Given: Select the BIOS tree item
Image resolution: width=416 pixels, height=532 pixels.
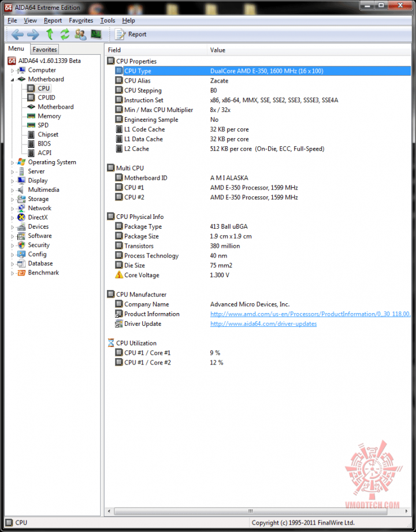Looking at the screenshot, I should click(x=44, y=143).
